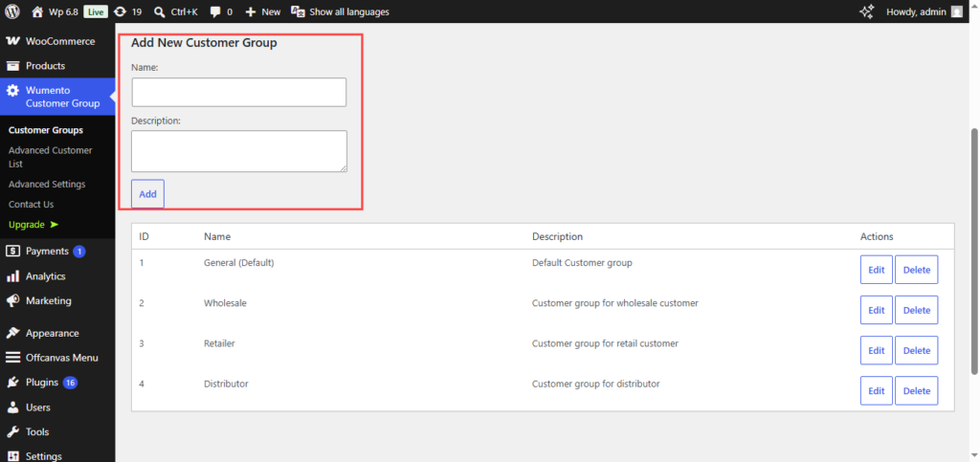The width and height of the screenshot is (980, 462).
Task: Click the 'Wholesale' name cell
Action: click(225, 303)
